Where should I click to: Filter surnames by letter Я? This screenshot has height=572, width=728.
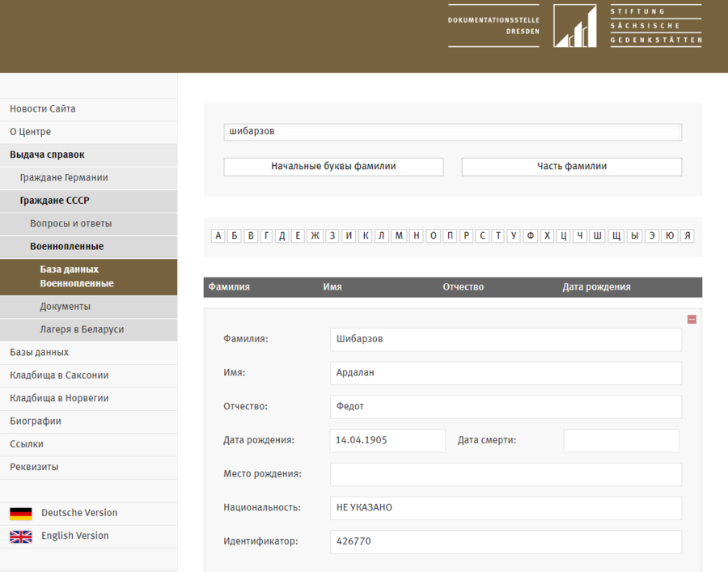687,236
